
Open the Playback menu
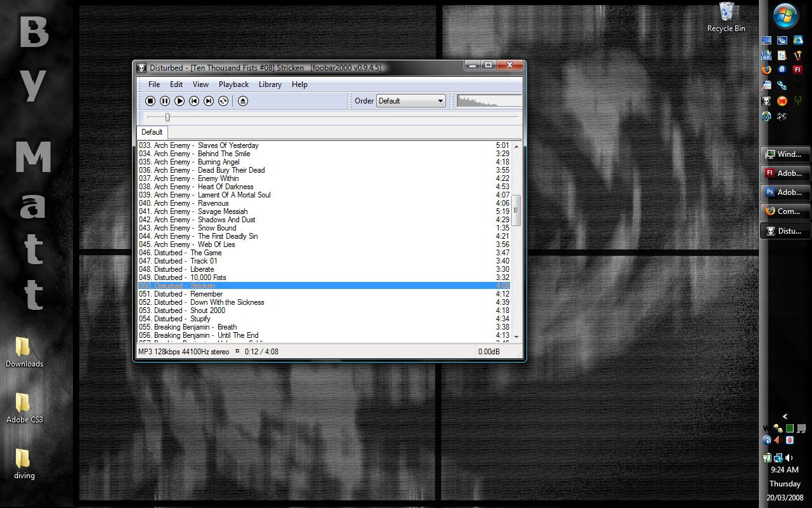[233, 84]
